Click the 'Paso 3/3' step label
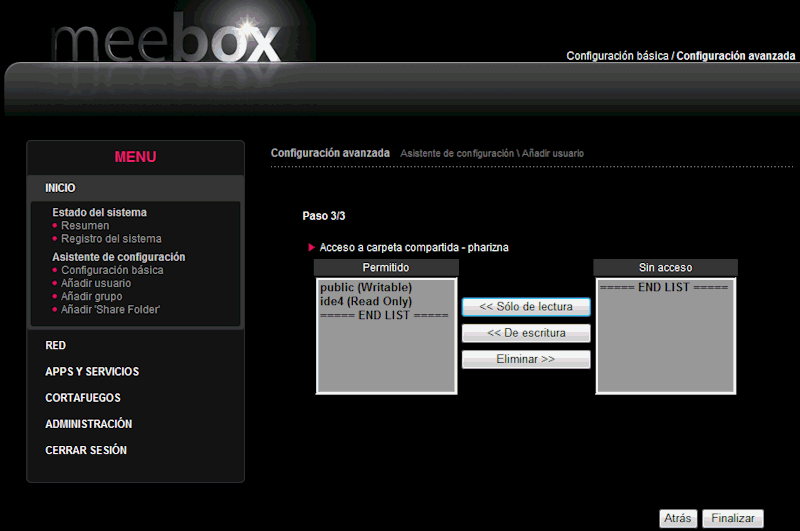 (x=323, y=216)
